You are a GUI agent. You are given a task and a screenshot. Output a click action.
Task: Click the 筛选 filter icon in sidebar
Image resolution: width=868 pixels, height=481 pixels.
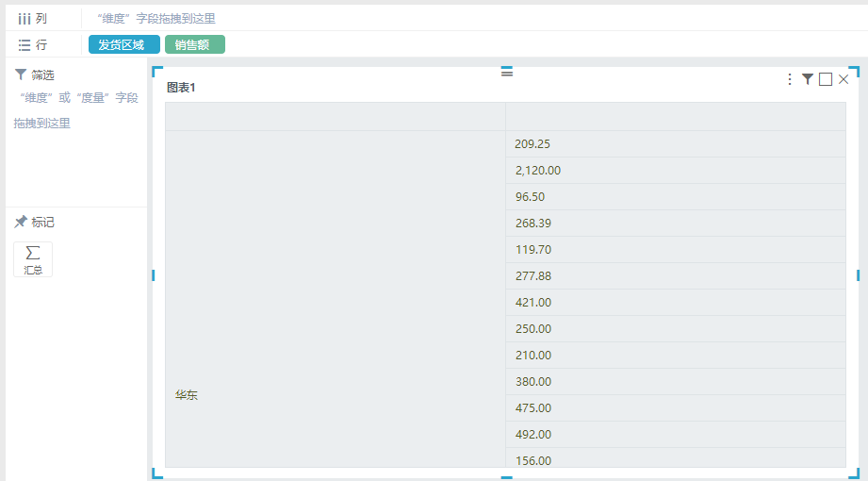tap(21, 75)
